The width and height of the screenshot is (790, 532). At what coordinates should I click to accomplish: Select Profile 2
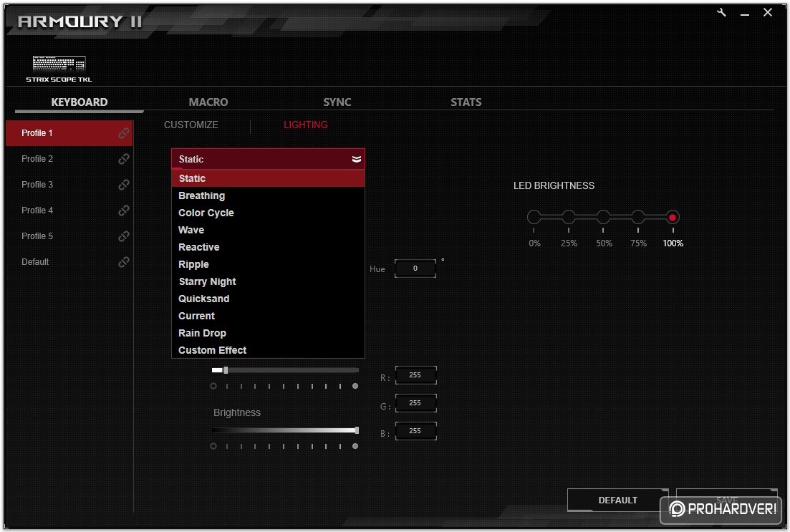tap(69, 159)
